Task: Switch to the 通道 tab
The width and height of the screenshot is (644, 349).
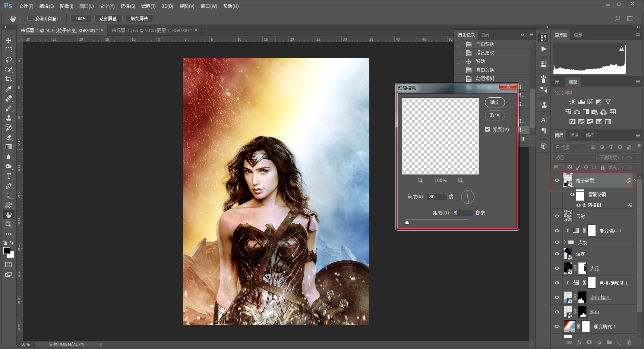Action: click(574, 135)
